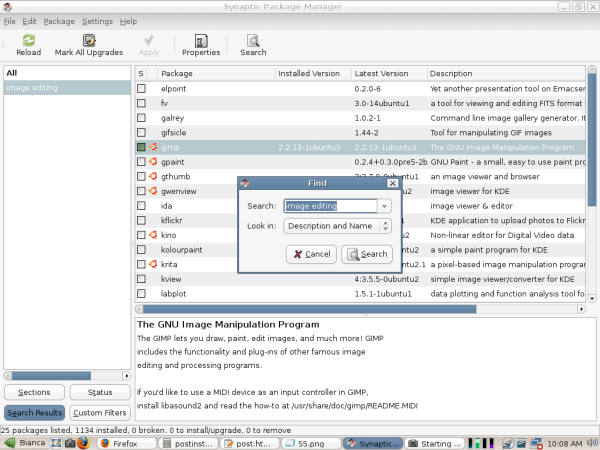Click the Ubuntu logo next to krita

(x=153, y=264)
